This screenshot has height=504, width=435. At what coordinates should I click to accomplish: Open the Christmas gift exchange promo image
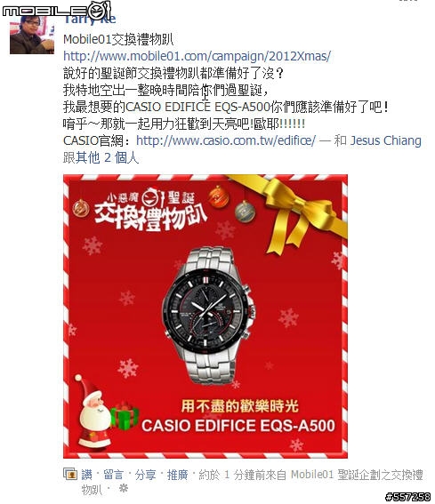205,316
